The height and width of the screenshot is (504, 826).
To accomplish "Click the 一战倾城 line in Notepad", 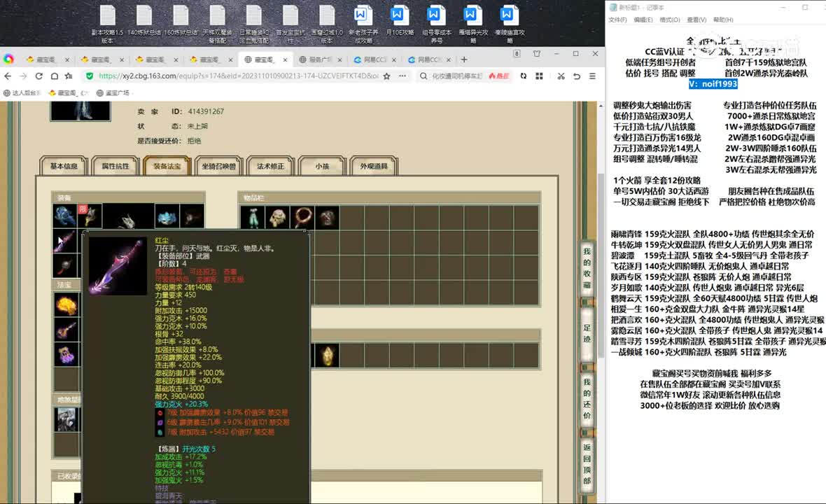I will coord(699,352).
